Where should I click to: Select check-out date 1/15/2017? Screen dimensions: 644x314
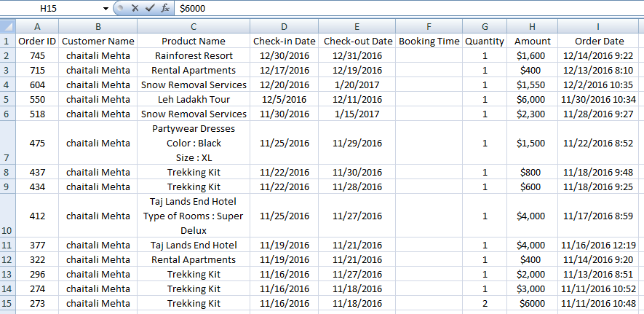coord(357,114)
